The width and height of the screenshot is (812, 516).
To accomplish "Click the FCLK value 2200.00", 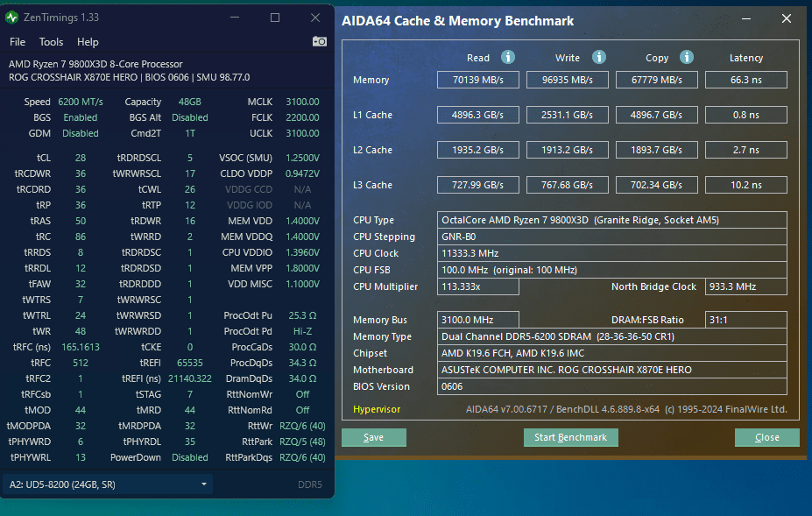I will click(x=302, y=117).
